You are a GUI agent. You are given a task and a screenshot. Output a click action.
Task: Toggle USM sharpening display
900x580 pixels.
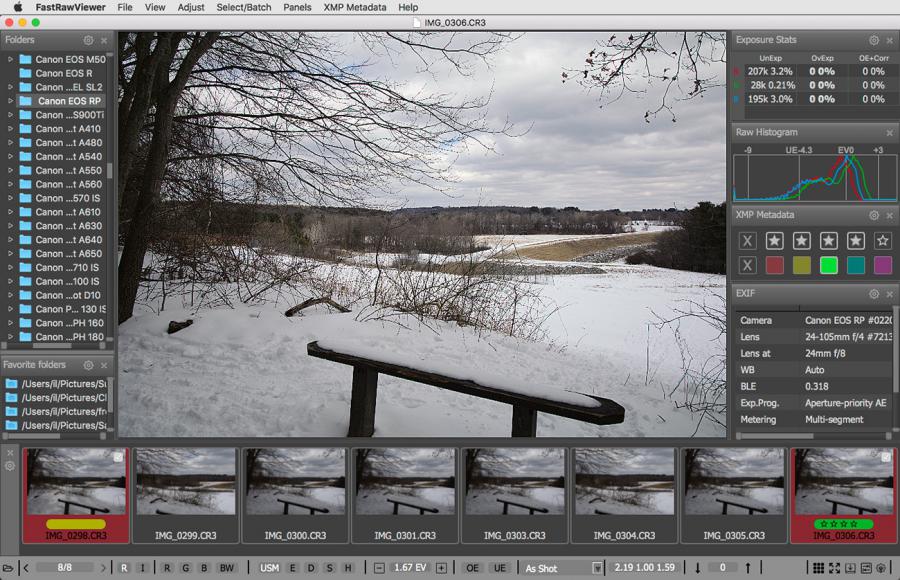[x=269, y=568]
